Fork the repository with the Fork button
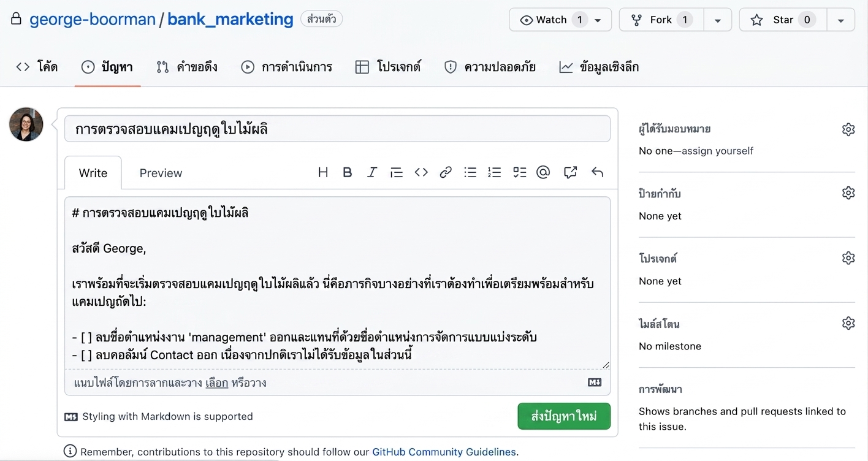Screen dimensions: 868x461 (x=661, y=20)
